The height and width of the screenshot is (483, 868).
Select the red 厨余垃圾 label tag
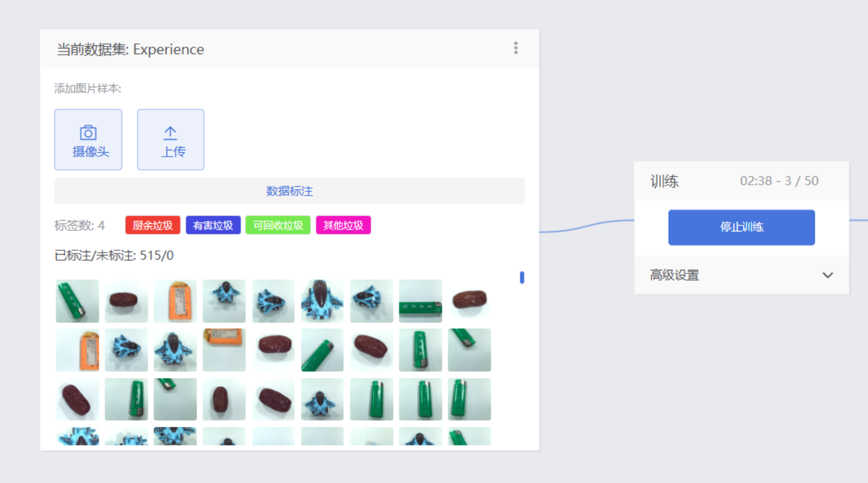(x=153, y=225)
